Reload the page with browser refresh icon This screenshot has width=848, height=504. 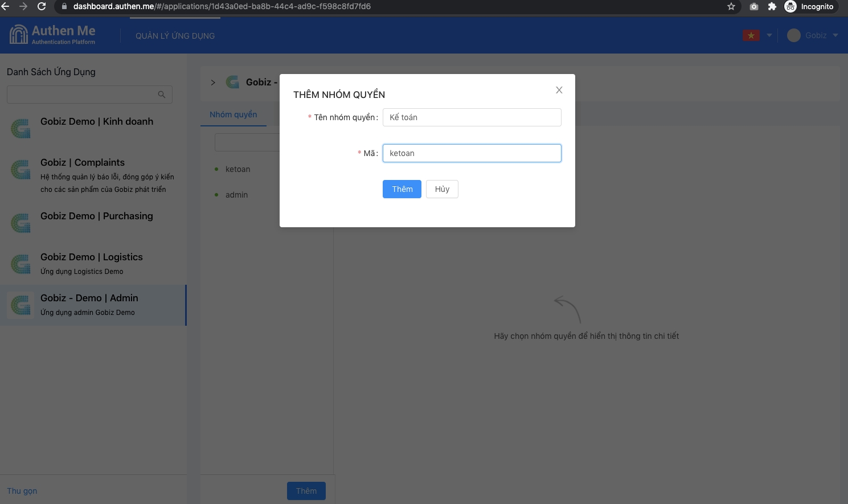(x=42, y=6)
